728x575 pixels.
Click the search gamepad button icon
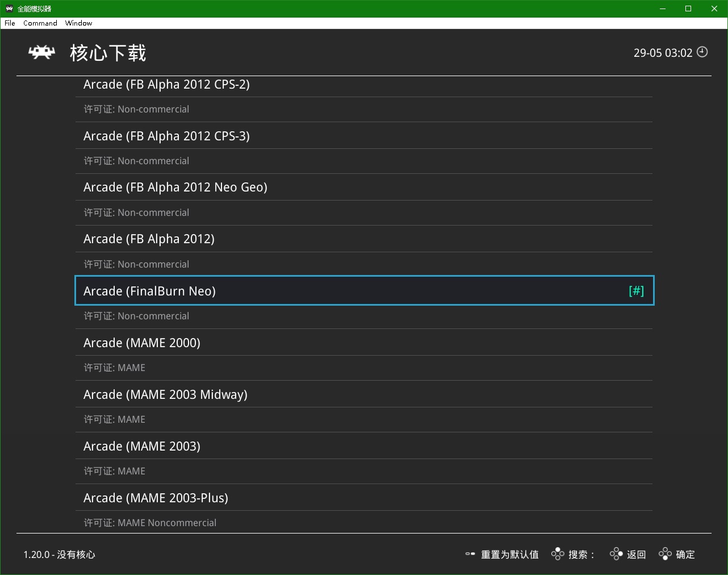pos(558,554)
